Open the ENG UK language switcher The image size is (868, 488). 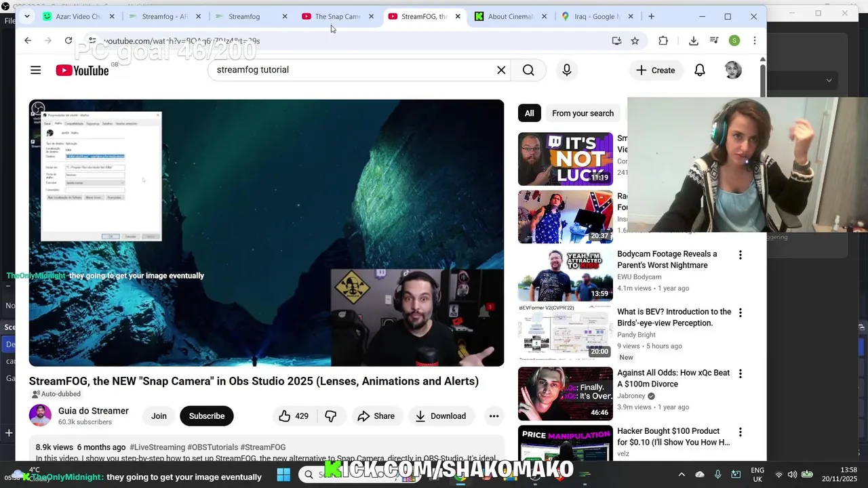pos(757,474)
